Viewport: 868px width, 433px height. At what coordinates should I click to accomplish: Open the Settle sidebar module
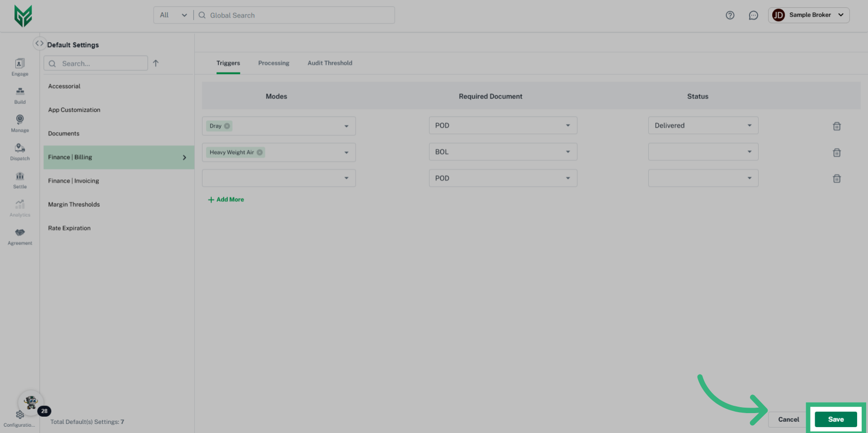click(20, 180)
